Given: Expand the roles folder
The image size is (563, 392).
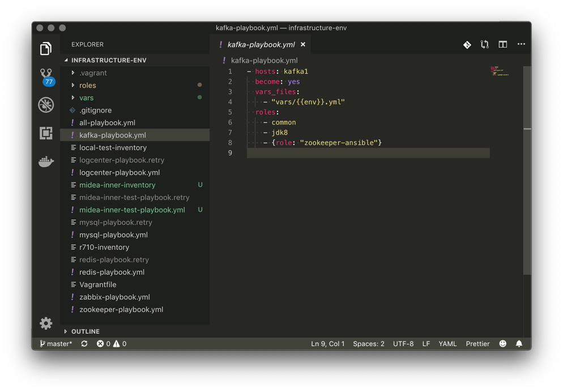Looking at the screenshot, I should 87,86.
